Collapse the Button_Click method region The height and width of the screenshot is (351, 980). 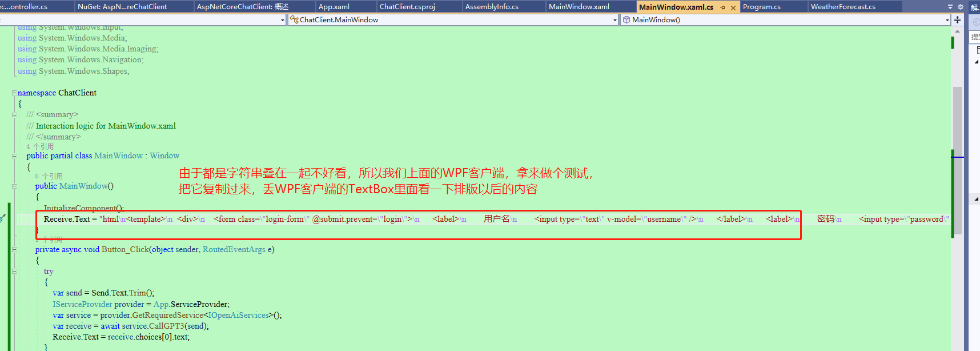14,249
